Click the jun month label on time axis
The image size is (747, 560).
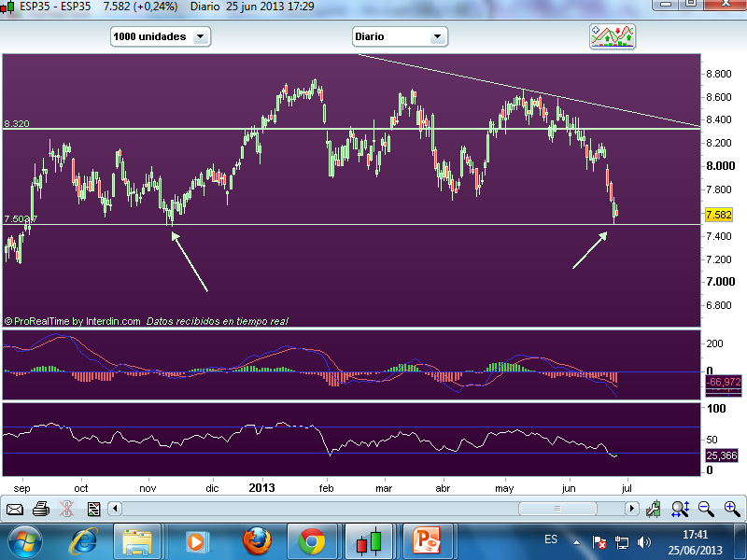coord(569,488)
